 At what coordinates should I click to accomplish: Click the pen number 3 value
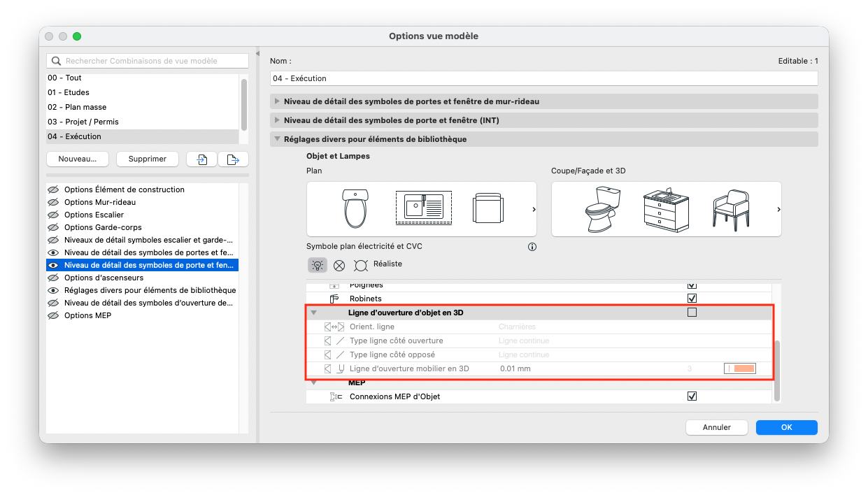[x=690, y=368]
